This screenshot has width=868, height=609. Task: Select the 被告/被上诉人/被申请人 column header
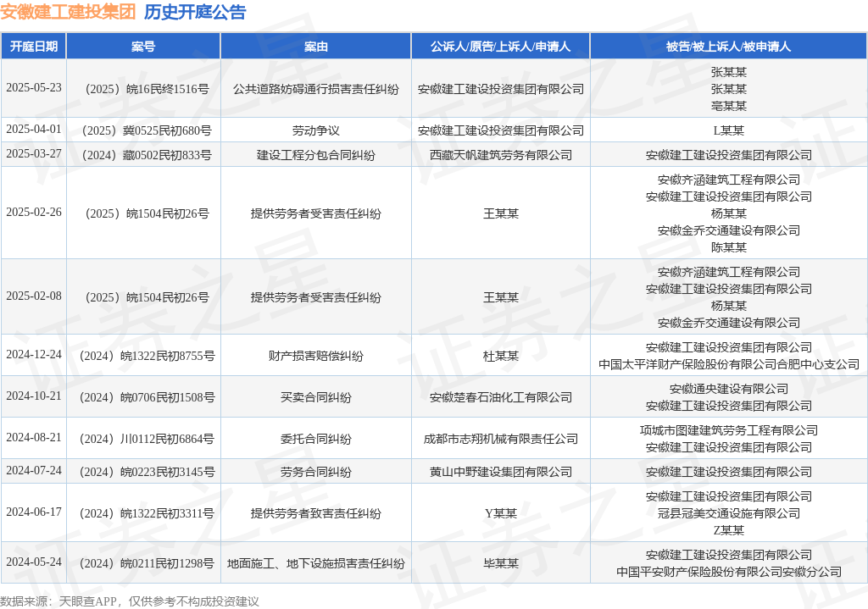(x=728, y=47)
